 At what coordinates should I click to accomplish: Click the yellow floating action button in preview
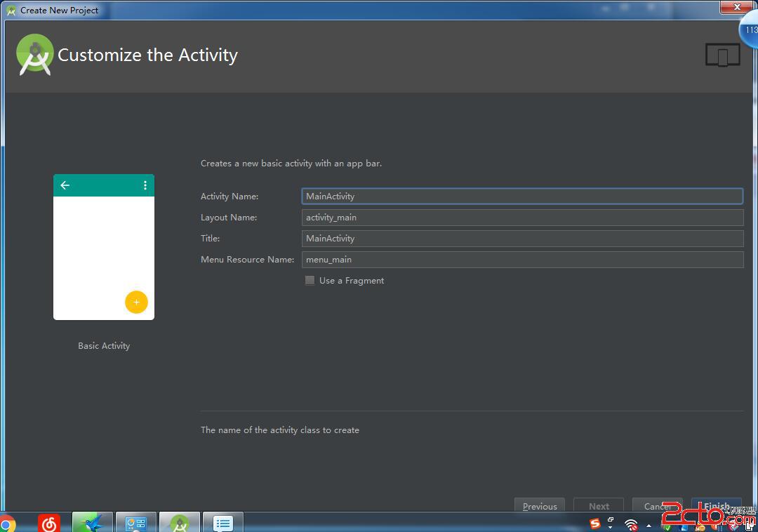[x=136, y=302]
